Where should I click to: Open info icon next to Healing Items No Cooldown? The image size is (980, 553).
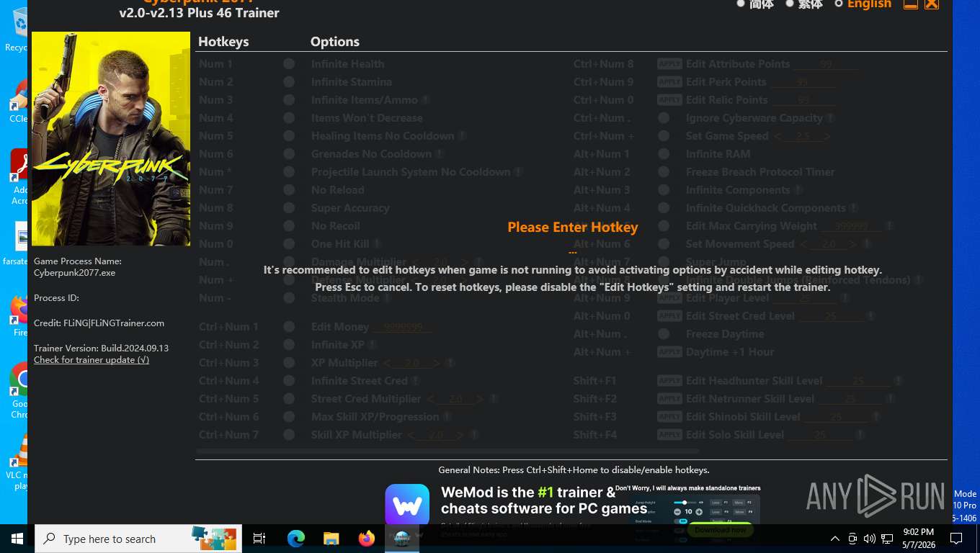[462, 136]
